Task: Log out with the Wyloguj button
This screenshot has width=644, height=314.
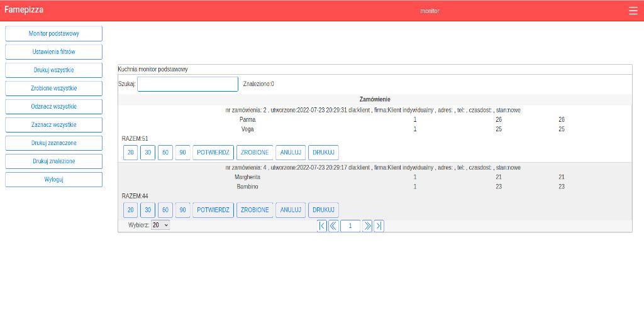Action: 54,180
